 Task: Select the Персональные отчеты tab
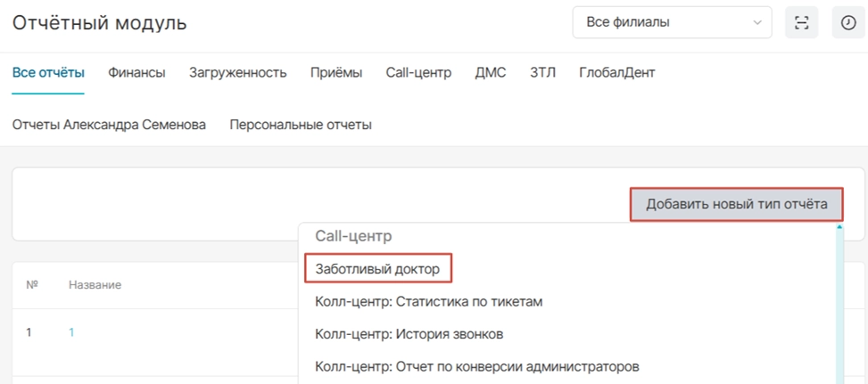[x=301, y=126]
